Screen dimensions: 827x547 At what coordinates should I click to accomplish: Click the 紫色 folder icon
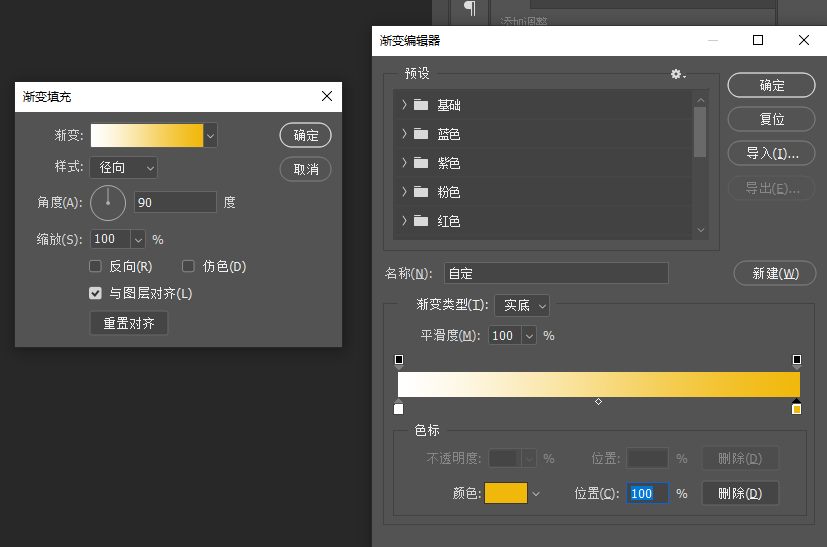click(x=420, y=163)
